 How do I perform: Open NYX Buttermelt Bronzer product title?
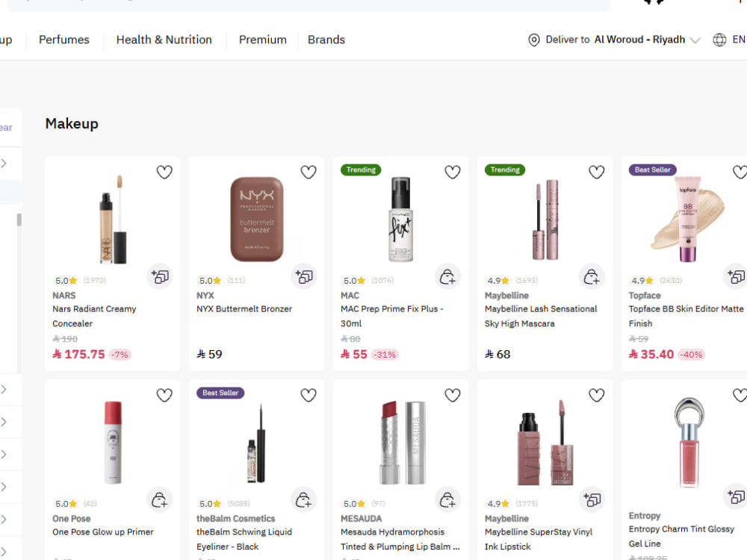tap(244, 308)
